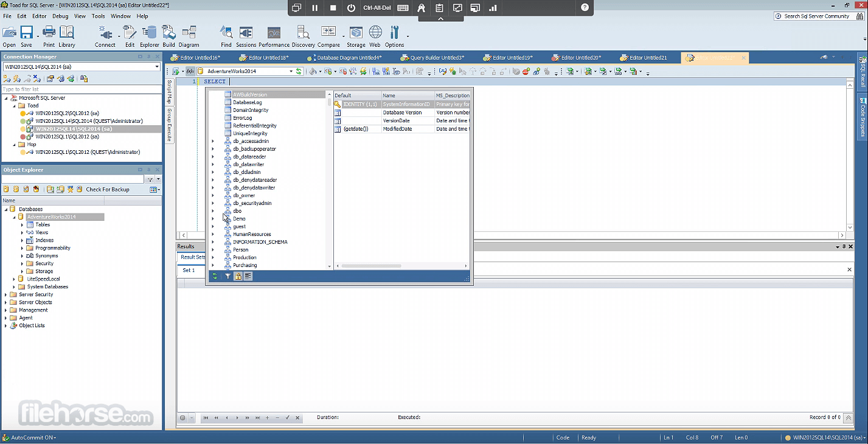Launch the Discovery tool
The height and width of the screenshot is (444, 868).
pos(304,36)
